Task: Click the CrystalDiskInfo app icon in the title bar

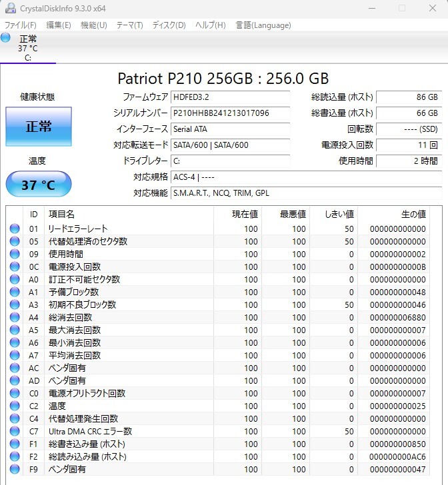Action: click(10, 8)
